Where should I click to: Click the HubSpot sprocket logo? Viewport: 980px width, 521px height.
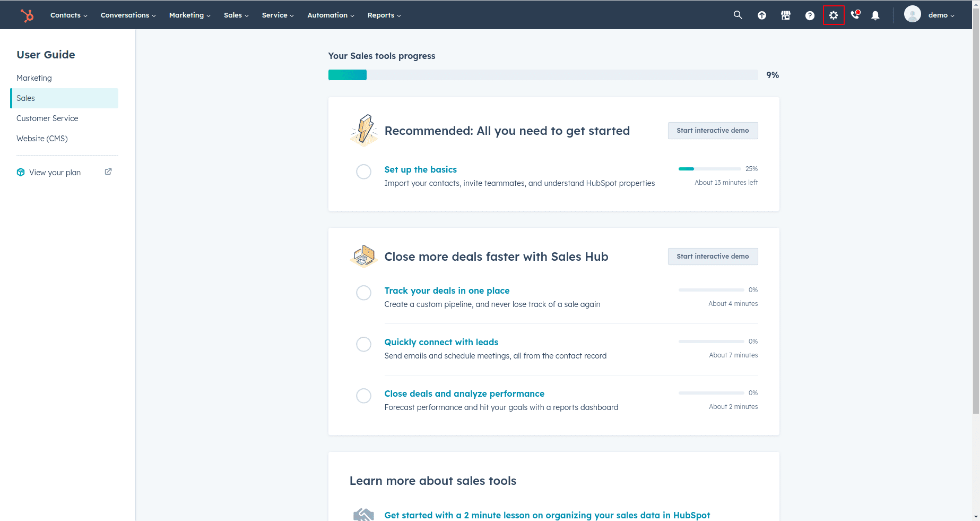click(27, 15)
